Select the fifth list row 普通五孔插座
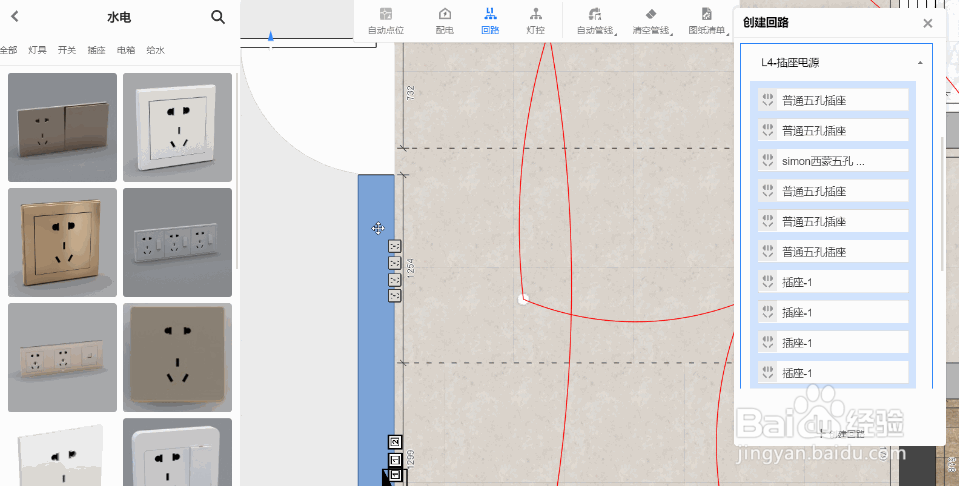The height and width of the screenshot is (486, 959). point(833,221)
